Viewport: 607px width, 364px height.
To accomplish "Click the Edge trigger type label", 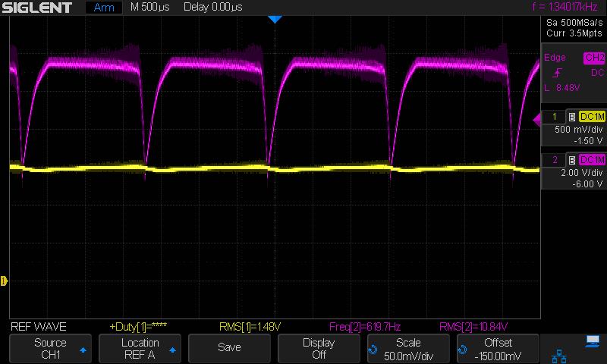I will (555, 58).
